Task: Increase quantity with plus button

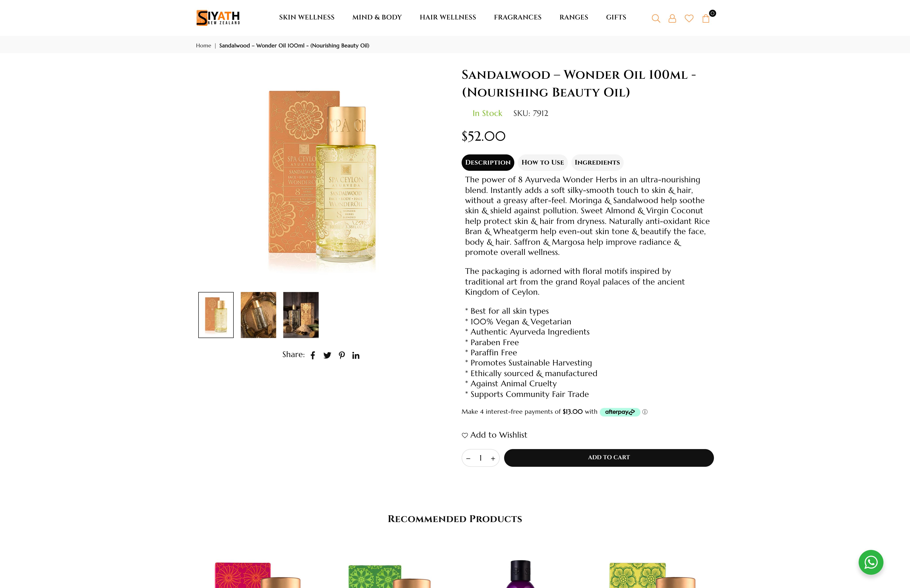Action: coord(493,458)
